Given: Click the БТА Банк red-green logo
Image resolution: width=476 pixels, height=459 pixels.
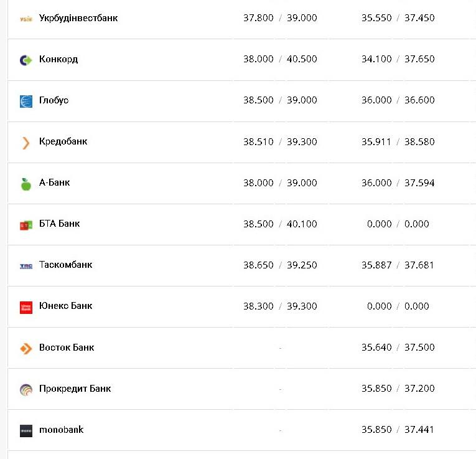Looking at the screenshot, I should 26,225.
